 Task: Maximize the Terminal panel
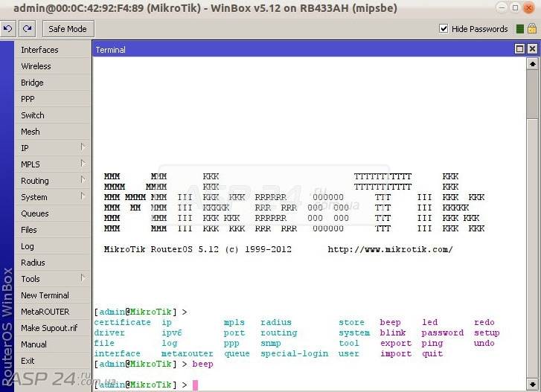pyautogui.click(x=519, y=48)
